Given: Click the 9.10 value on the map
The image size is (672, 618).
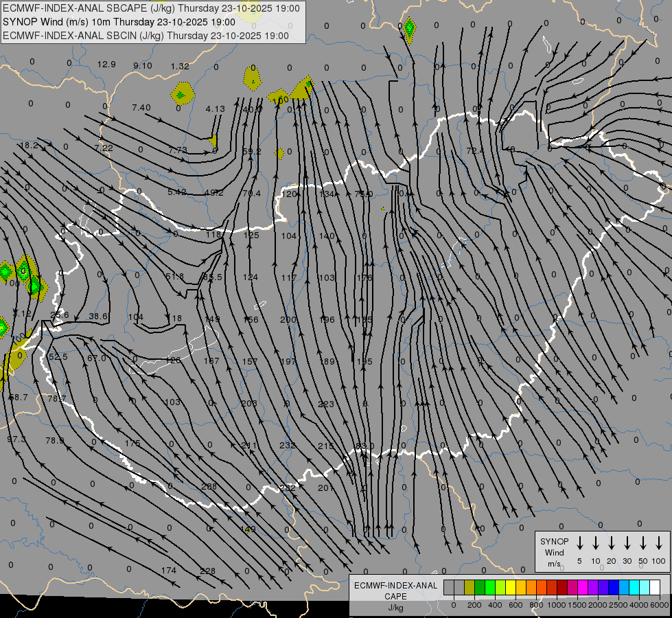Looking at the screenshot, I should tap(142, 66).
